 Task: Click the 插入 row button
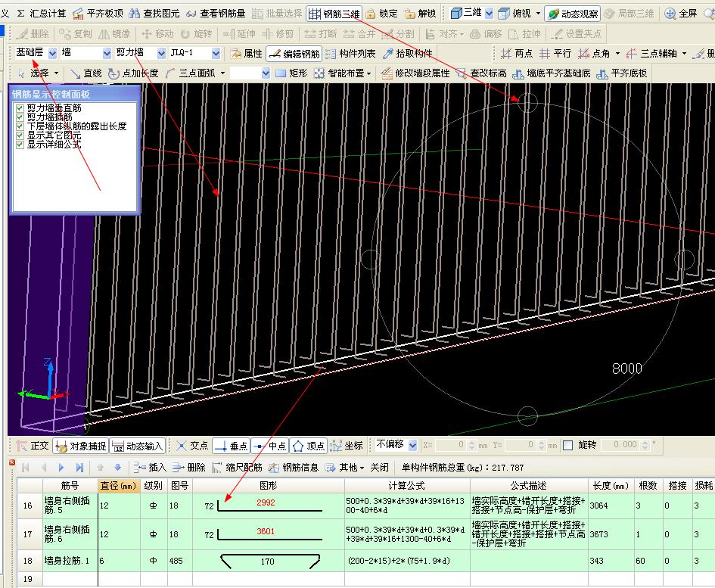pyautogui.click(x=150, y=467)
